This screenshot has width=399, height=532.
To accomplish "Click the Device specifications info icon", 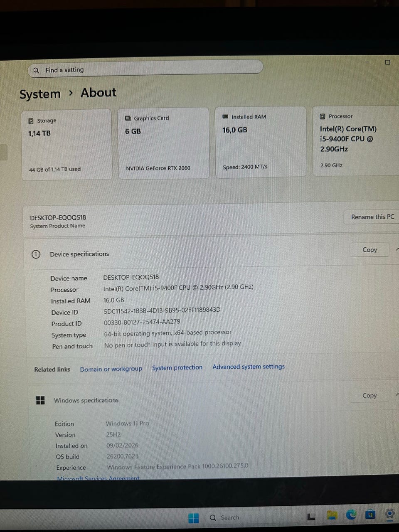I will pos(36,254).
